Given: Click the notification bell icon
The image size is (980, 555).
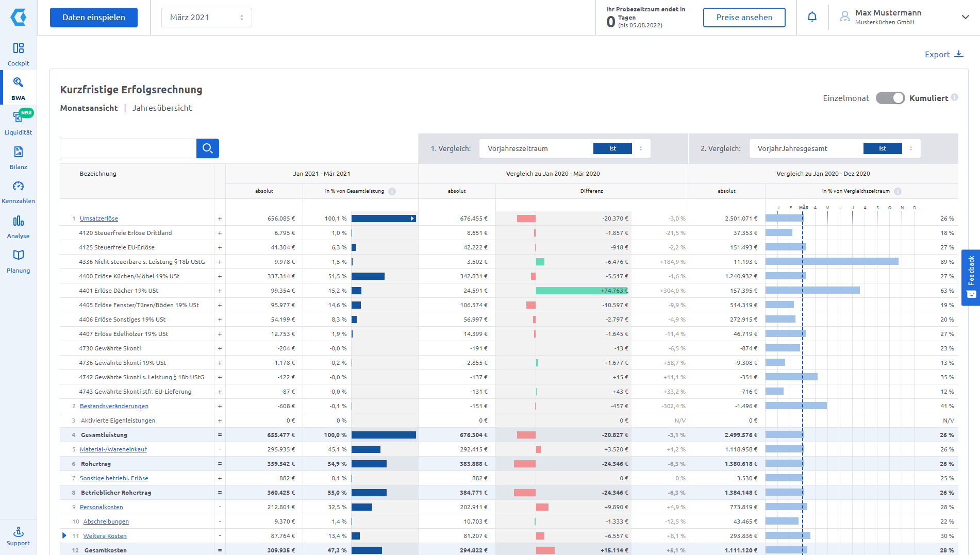Looking at the screenshot, I should tap(812, 17).
